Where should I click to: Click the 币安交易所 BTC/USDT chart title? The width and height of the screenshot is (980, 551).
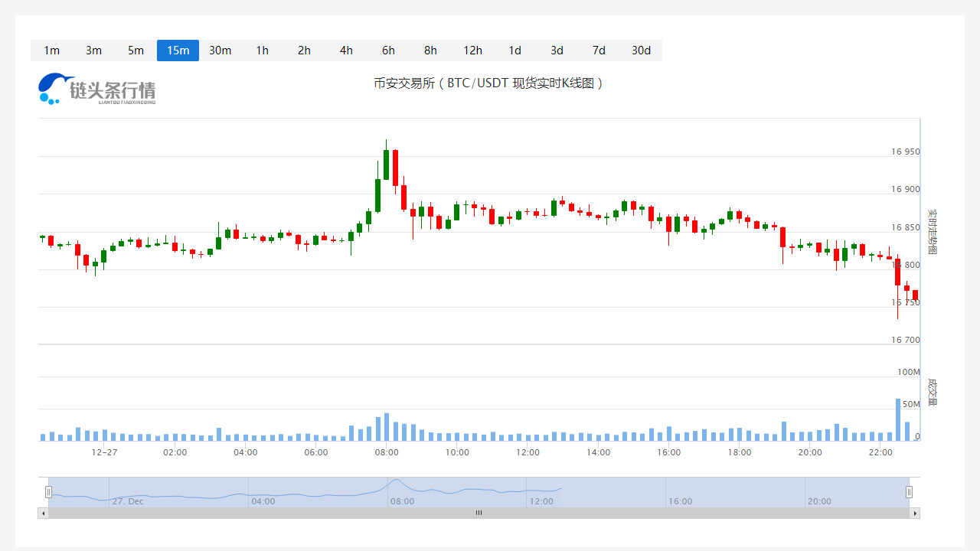(489, 83)
